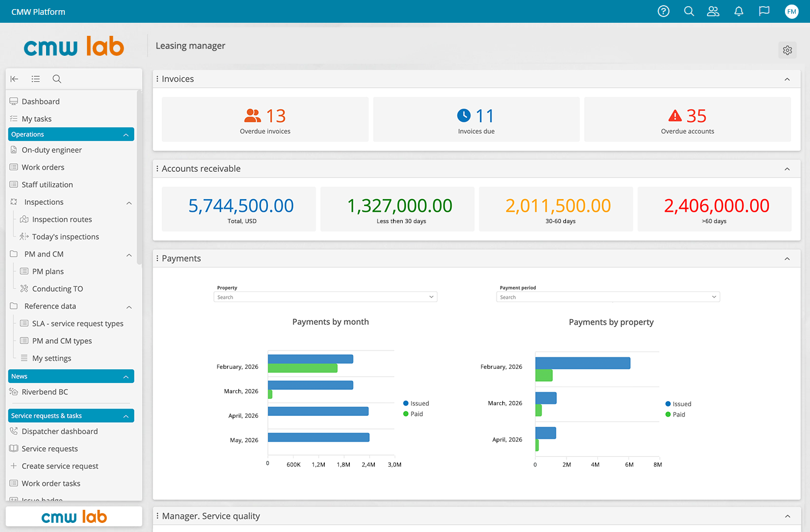Click the February 2026 Issued bar in Payments by month
Viewport: 810px width, 532px height.
[311, 359]
